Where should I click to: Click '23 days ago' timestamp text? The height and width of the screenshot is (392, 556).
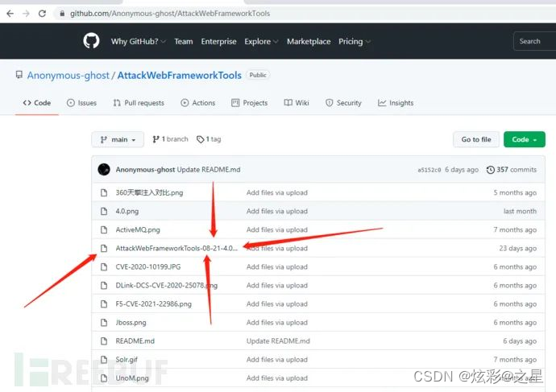click(517, 248)
